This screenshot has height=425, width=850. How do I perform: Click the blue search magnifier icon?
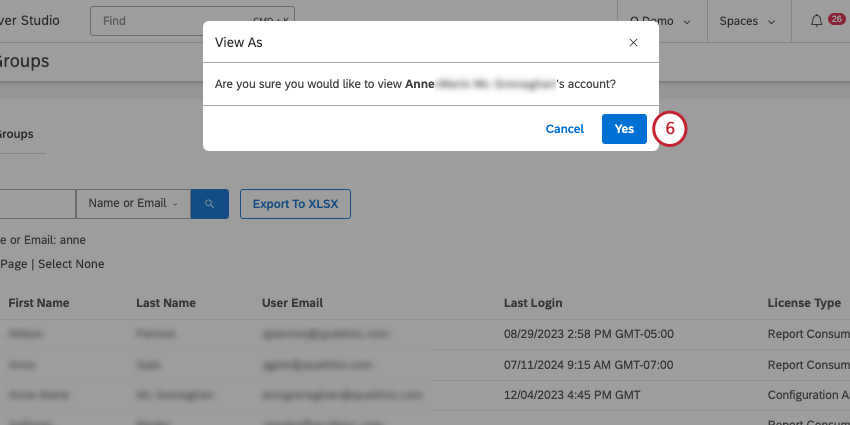coord(210,204)
